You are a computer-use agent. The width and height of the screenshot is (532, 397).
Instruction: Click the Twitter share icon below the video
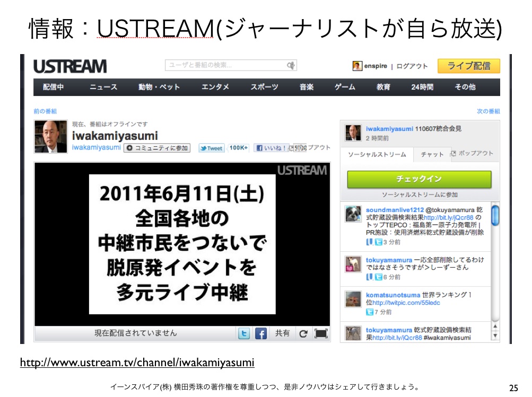tap(243, 333)
